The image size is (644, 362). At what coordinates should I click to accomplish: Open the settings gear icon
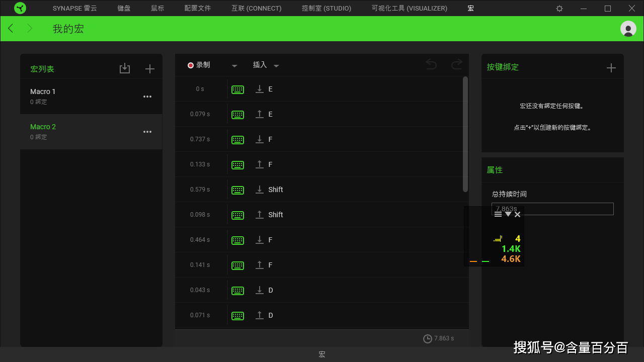pos(559,9)
